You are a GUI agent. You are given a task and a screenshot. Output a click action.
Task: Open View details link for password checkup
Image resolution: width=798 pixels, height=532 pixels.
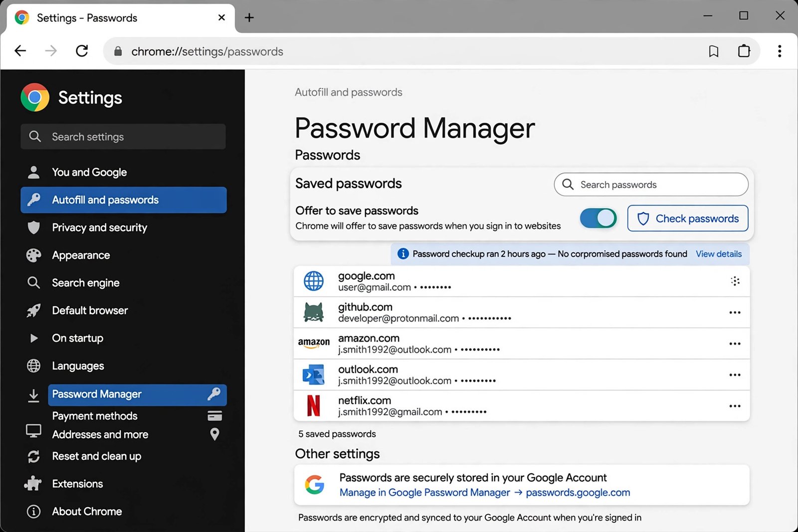[x=719, y=254]
